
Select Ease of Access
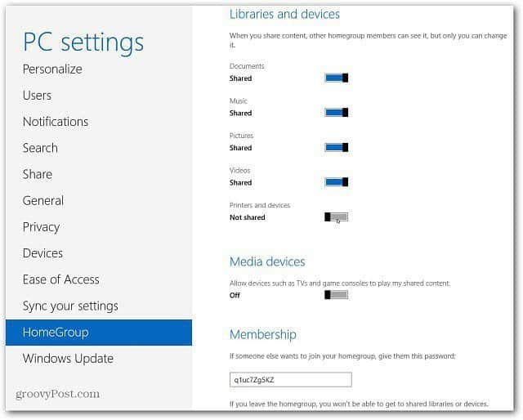point(61,279)
